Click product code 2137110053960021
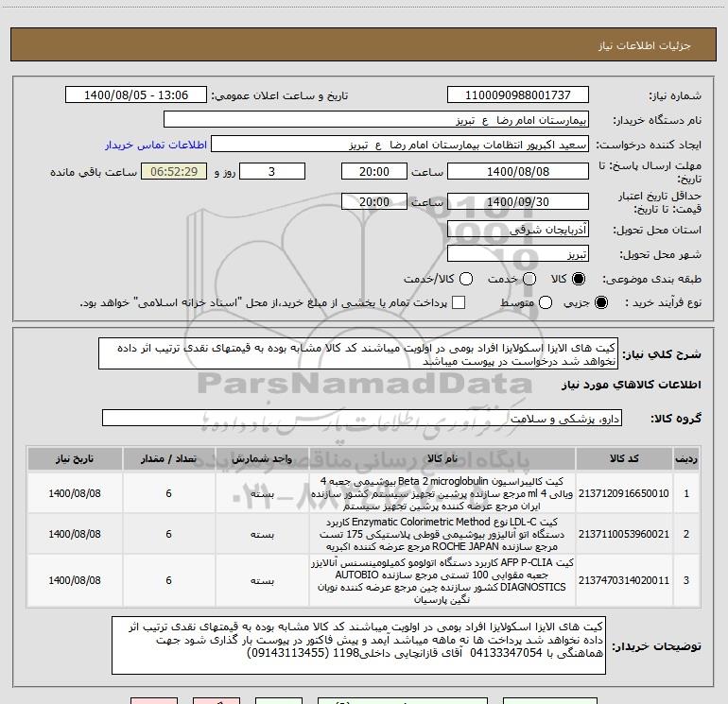Image resolution: width=728 pixels, height=704 pixels. [x=624, y=534]
